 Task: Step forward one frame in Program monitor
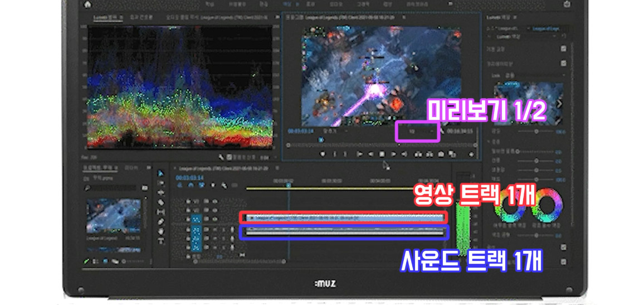pos(393,154)
